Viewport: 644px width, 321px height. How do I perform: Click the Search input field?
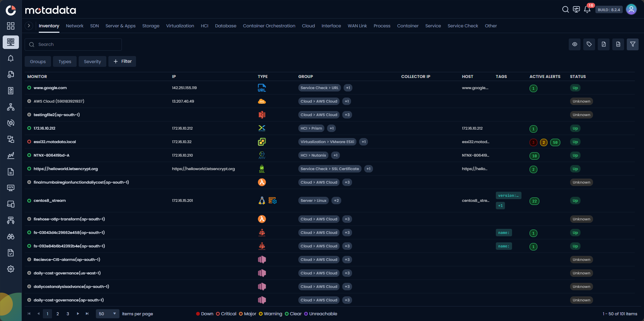click(73, 45)
